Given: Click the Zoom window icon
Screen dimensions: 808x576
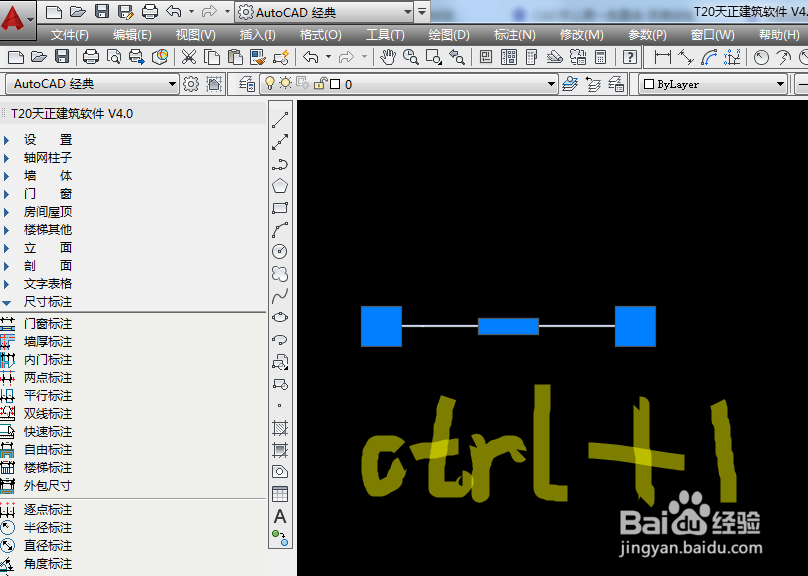Looking at the screenshot, I should pos(434,57).
